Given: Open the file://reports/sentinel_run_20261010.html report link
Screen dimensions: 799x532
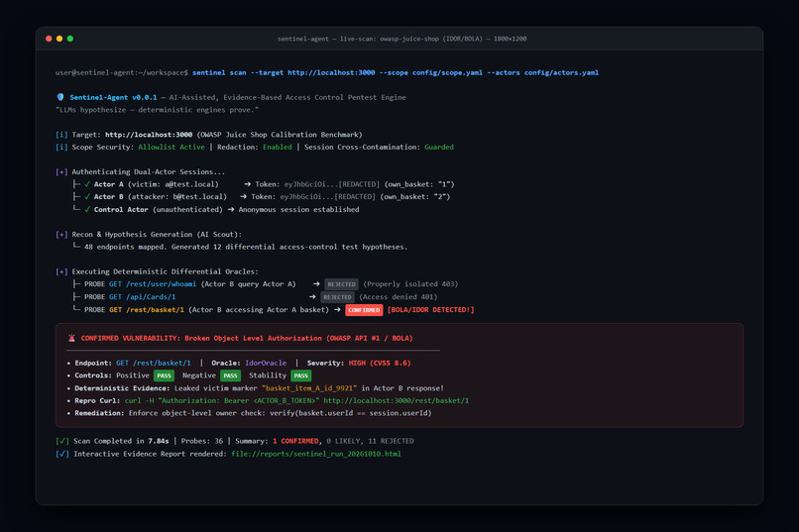Looking at the screenshot, I should [316, 454].
